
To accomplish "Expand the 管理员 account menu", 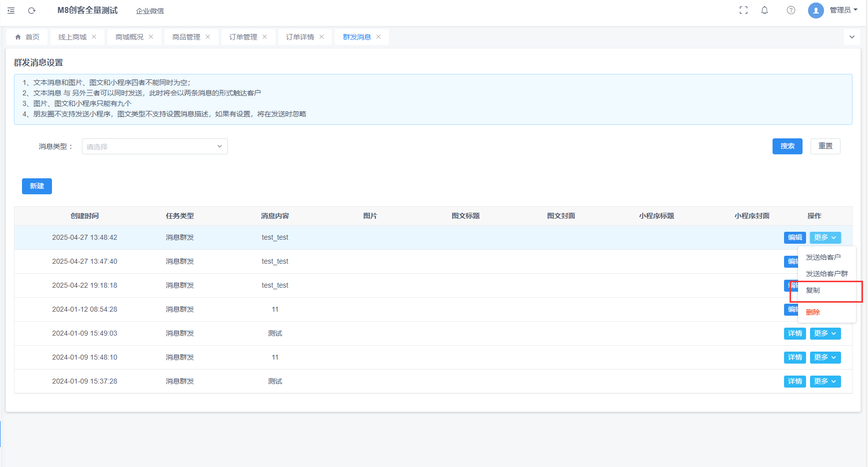I will (x=844, y=10).
